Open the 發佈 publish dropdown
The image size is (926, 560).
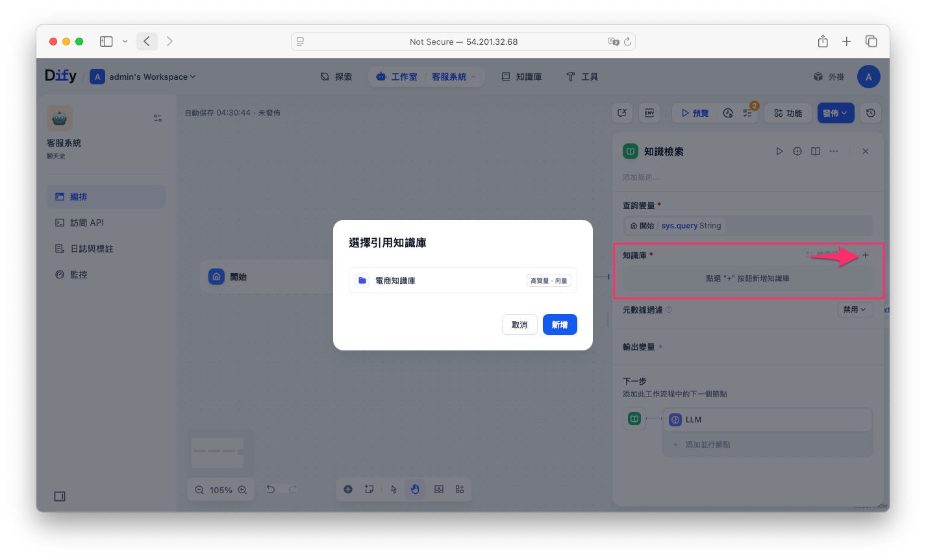point(834,113)
